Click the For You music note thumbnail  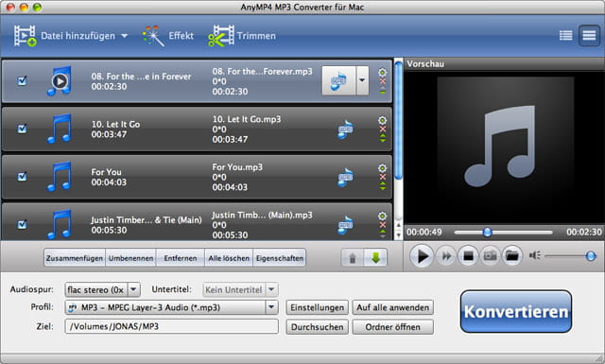(60, 177)
